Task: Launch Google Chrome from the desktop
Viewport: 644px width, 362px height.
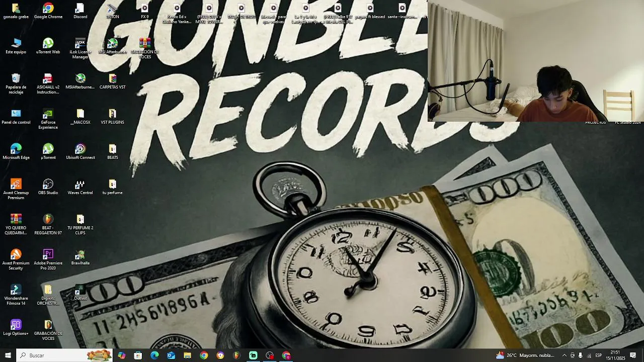Action: click(48, 11)
